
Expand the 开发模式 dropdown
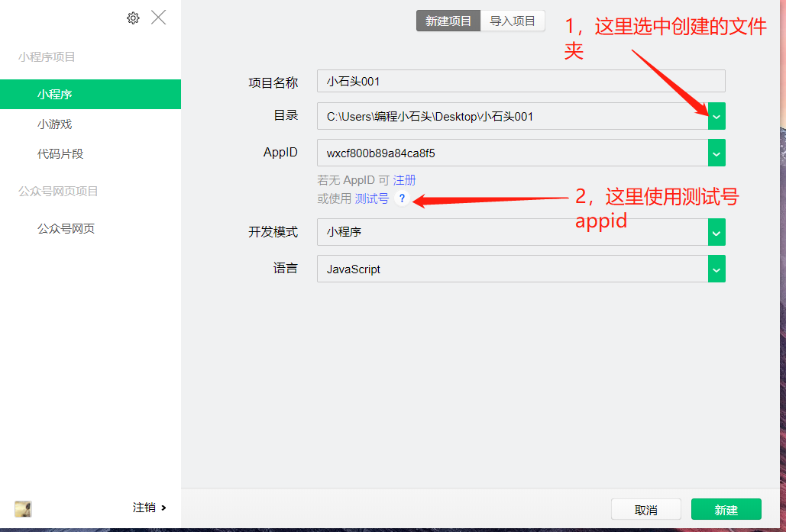[x=716, y=232]
